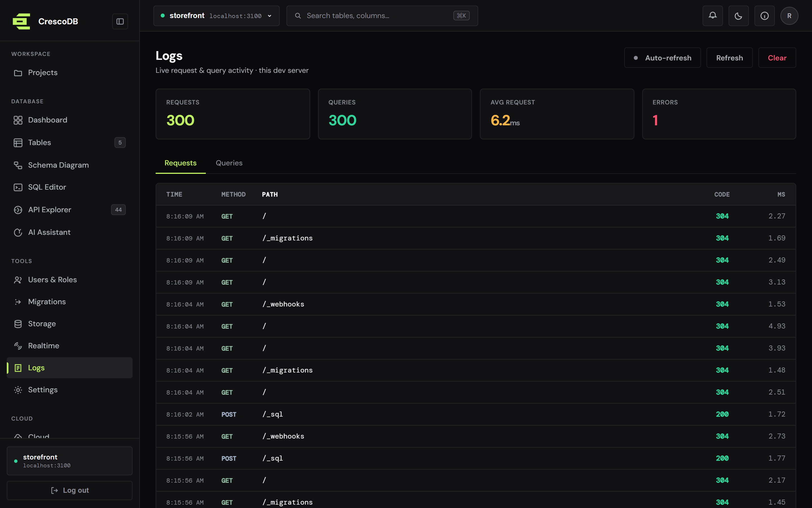The width and height of the screenshot is (812, 508).
Task: Open Storage tool
Action: [69, 324]
